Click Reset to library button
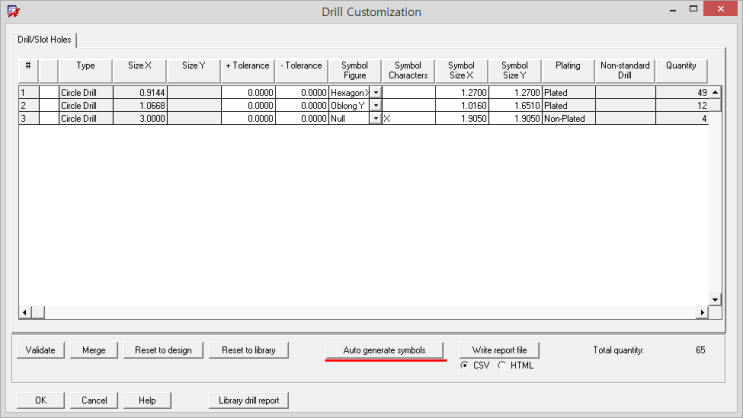Viewport: 743px width, 418px height. point(249,350)
